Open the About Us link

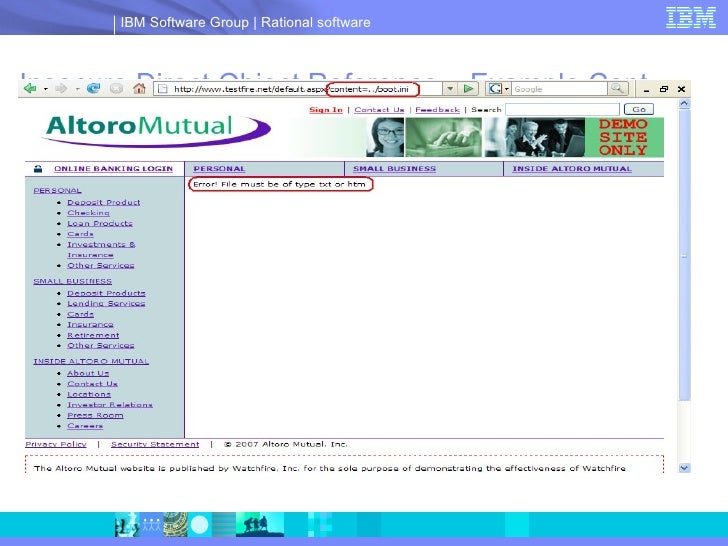88,373
